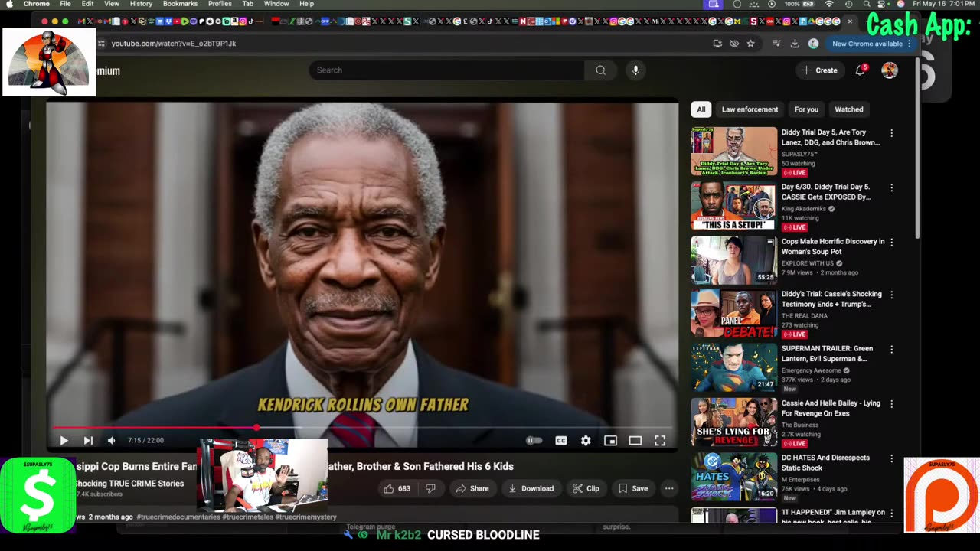The width and height of the screenshot is (980, 551).
Task: View site information icon beside the URL
Action: (x=101, y=44)
